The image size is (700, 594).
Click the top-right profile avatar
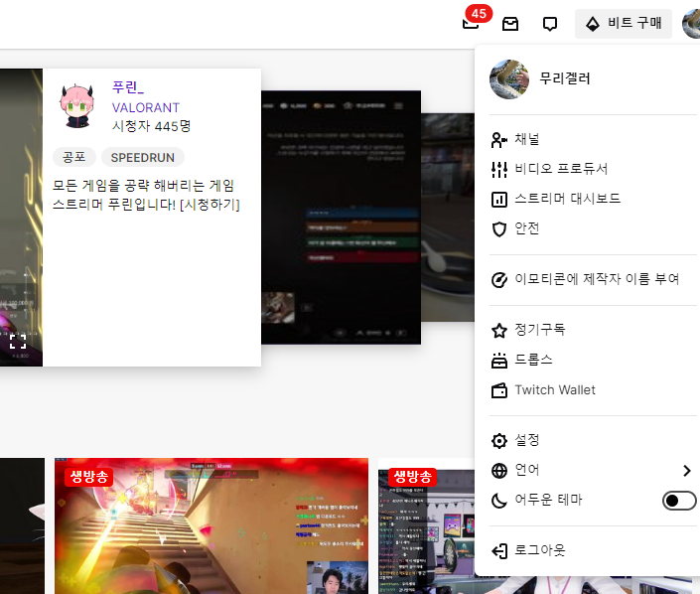(x=691, y=24)
